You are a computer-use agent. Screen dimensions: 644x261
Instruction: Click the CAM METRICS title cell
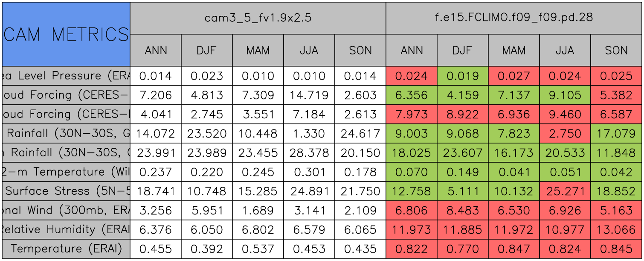tap(66, 34)
